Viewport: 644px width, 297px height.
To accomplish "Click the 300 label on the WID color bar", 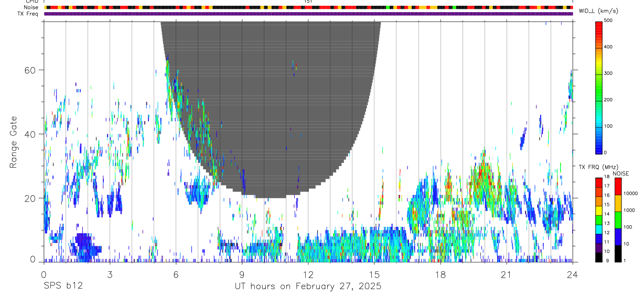I will coord(608,73).
